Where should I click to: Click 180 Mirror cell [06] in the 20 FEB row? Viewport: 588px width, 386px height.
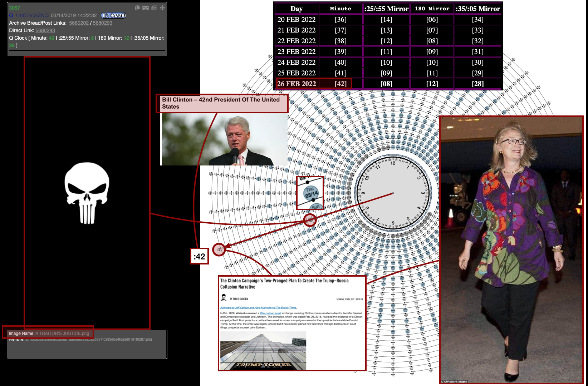(432, 19)
